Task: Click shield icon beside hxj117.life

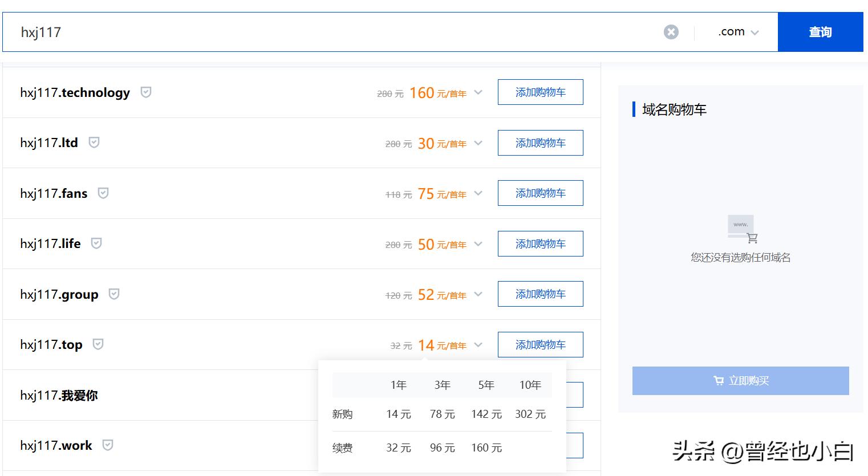Action: point(96,243)
